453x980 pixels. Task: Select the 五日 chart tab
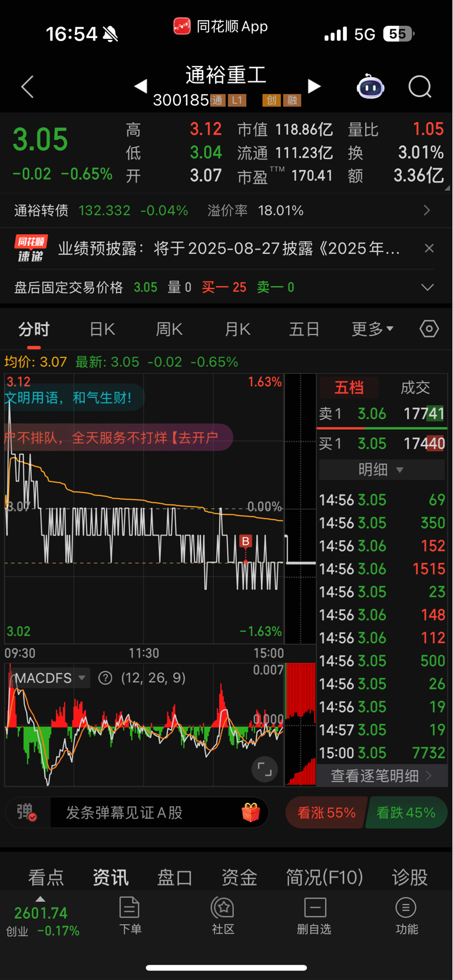point(304,329)
